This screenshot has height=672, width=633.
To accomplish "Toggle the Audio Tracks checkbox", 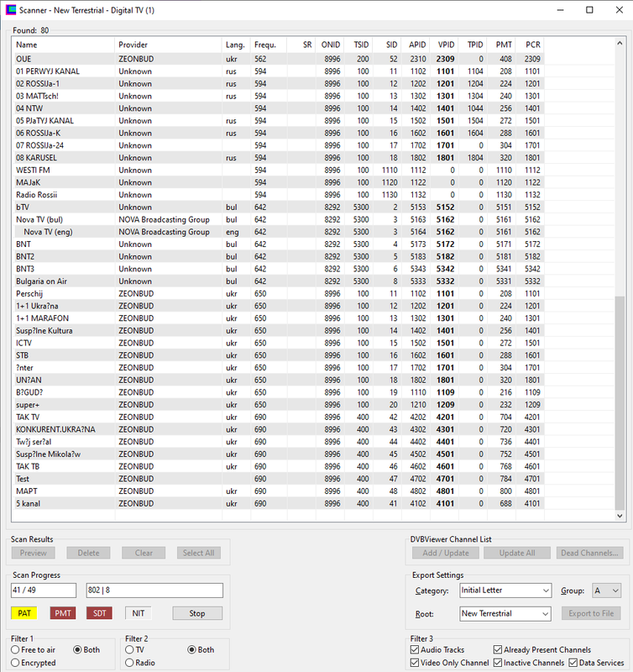I will [x=437, y=649].
